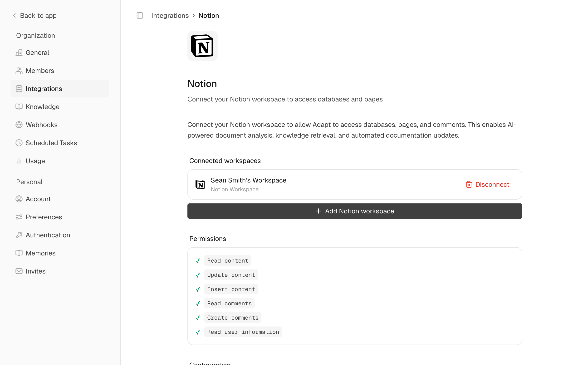Viewport: 588px width, 365px height.
Task: Click the Personal section label
Action: point(29,182)
